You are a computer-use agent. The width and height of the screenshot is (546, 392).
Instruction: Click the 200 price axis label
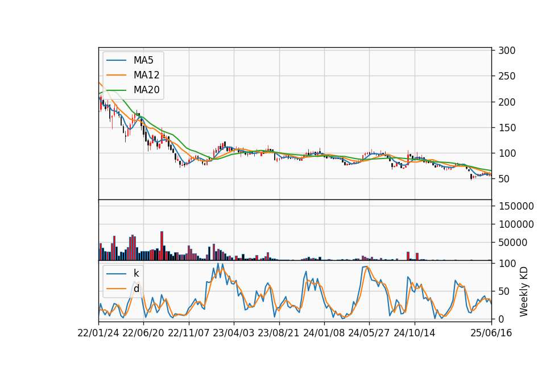click(507, 102)
